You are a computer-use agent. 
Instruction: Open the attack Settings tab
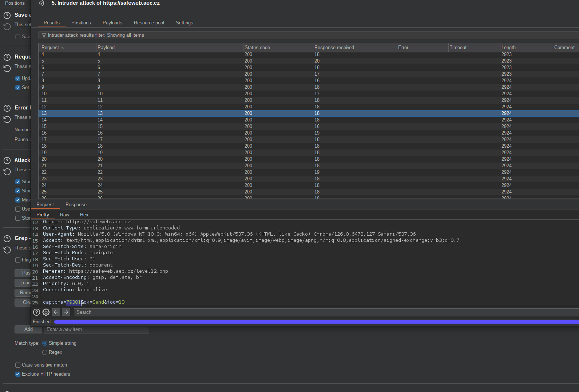tap(185, 23)
